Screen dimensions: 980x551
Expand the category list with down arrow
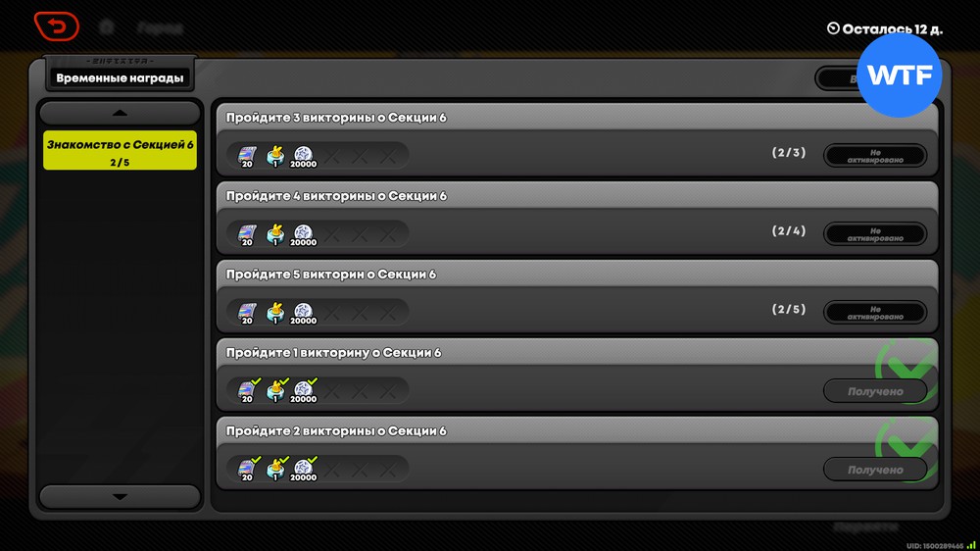[120, 497]
